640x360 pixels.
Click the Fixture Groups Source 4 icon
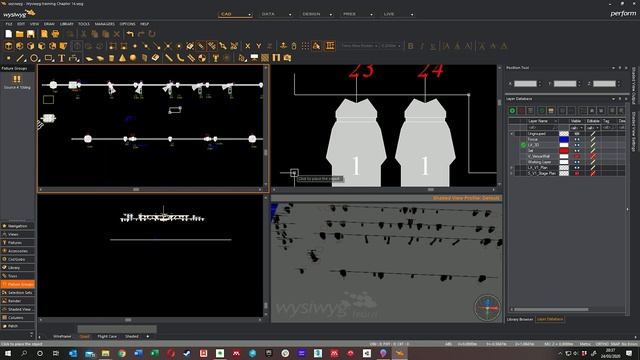(x=17, y=80)
